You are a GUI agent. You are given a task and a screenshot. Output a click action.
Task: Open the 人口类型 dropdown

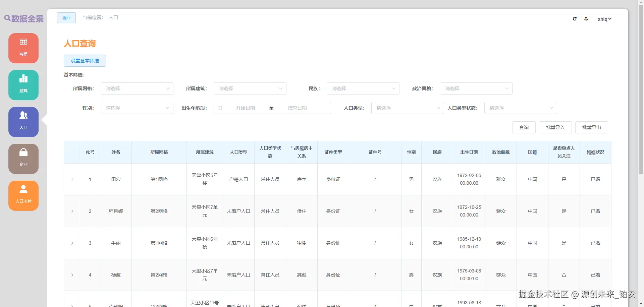[x=408, y=108]
